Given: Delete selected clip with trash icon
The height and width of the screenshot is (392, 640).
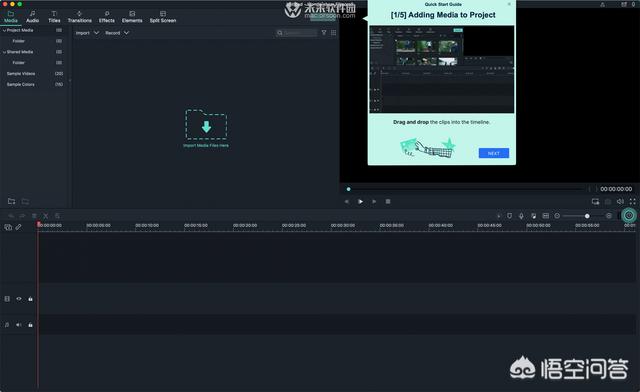Looking at the screenshot, I should [34, 216].
